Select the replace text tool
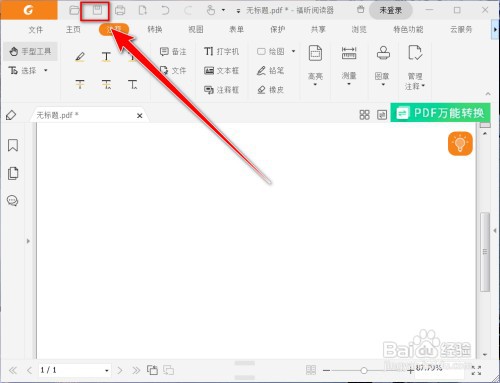Screen dimensions: 500x383 tap(106, 84)
